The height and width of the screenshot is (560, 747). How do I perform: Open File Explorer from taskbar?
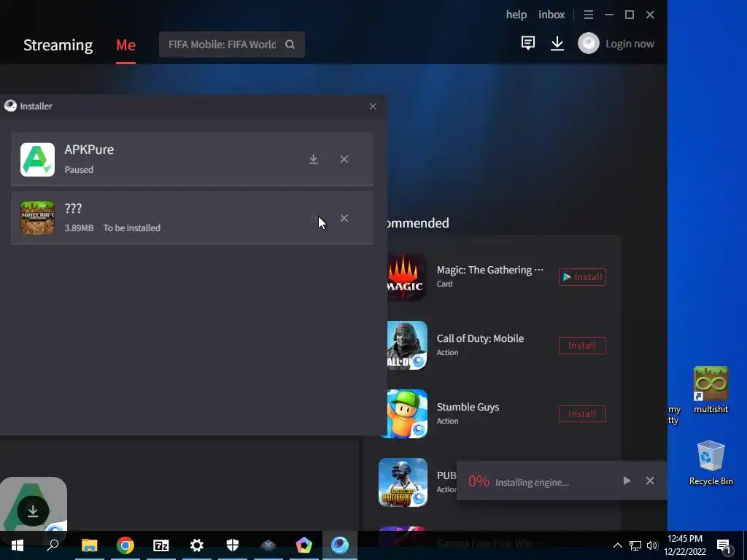point(90,545)
